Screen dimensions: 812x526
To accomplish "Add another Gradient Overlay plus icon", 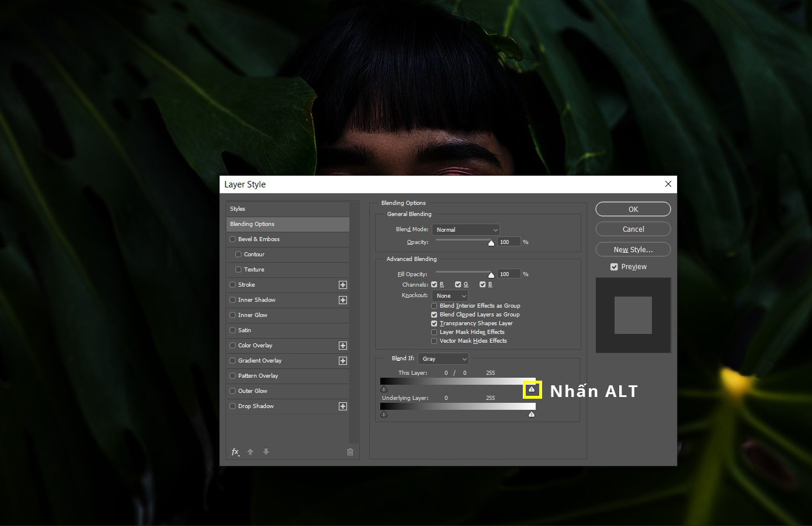I will point(343,361).
